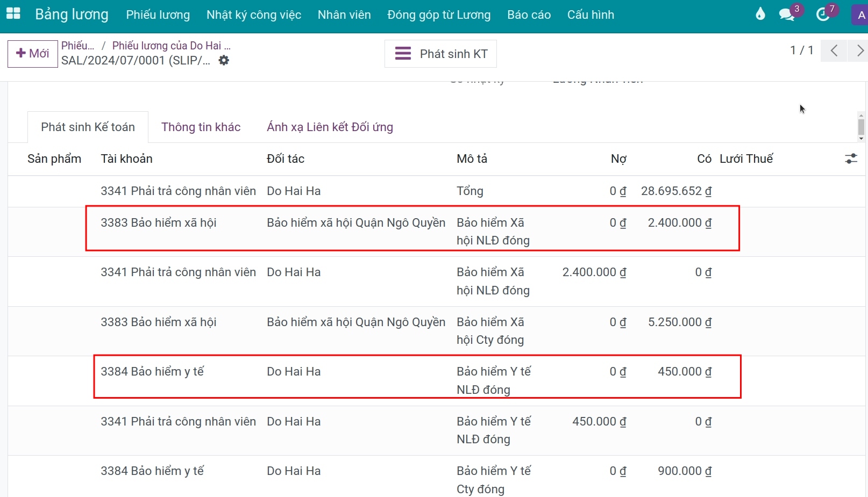
Task: Open the Nhật ký công việc menu
Action: click(x=254, y=15)
